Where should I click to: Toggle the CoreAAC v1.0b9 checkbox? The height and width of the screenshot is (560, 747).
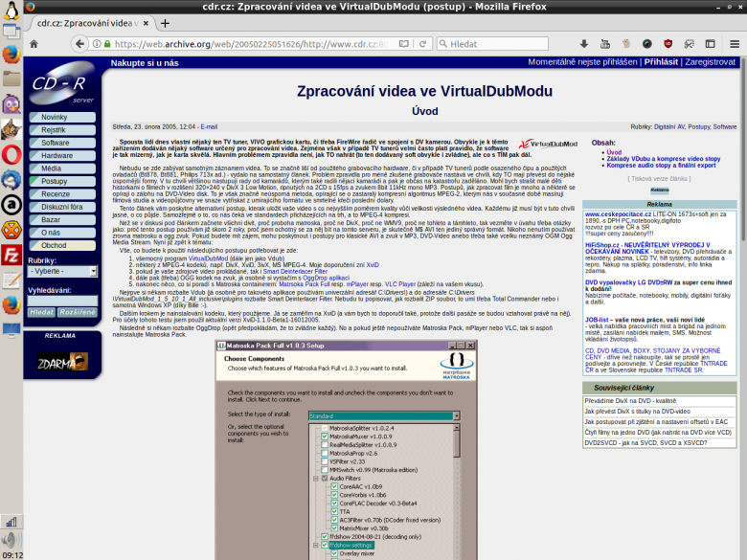coord(334,486)
